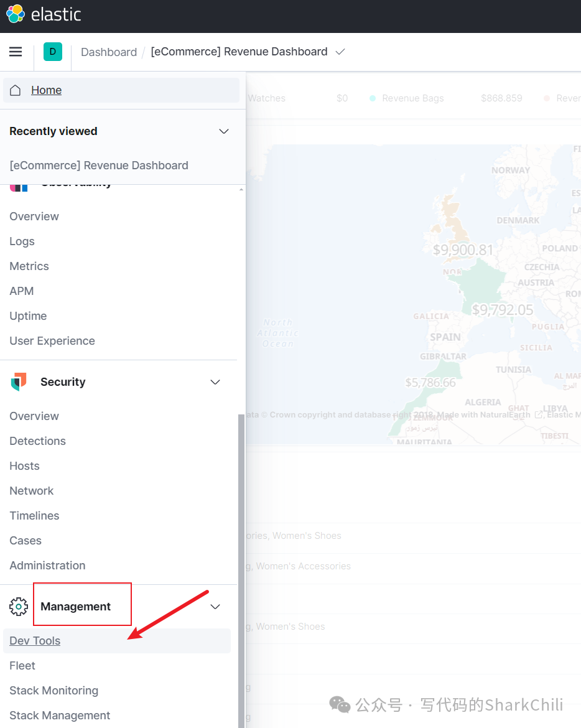Click the green D space avatar
The width and height of the screenshot is (581, 728).
coord(53,52)
